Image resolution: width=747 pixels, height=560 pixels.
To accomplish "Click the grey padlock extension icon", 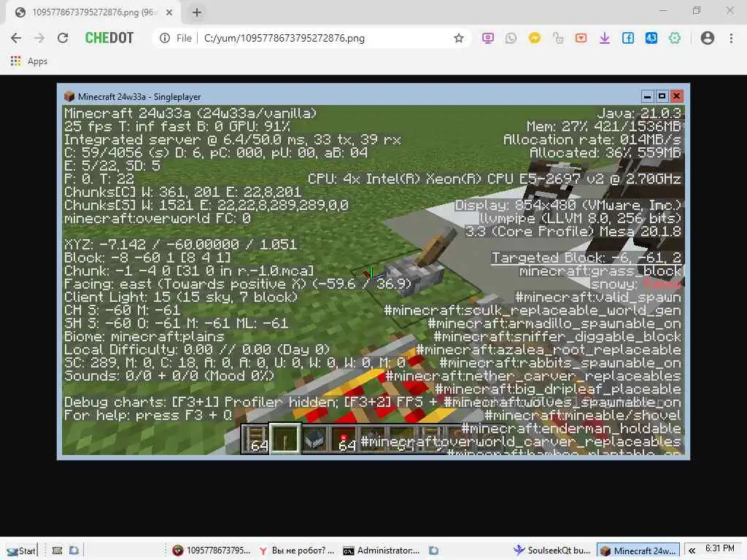I will tap(558, 38).
